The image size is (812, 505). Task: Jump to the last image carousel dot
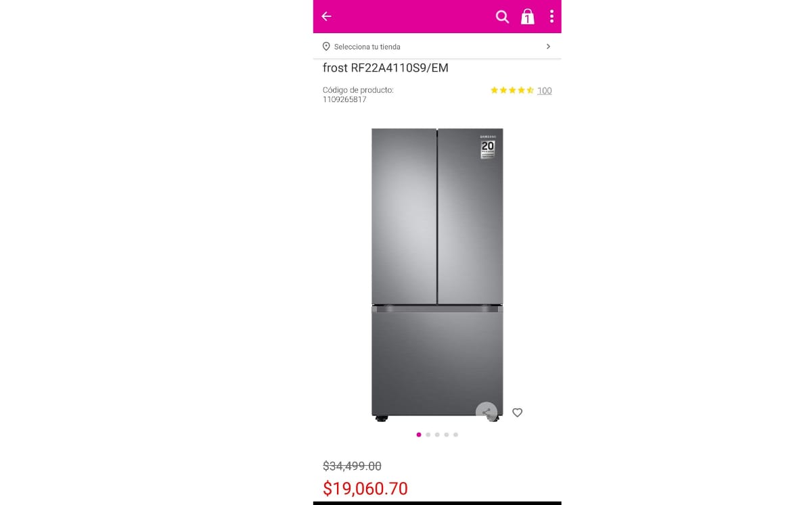coord(455,435)
